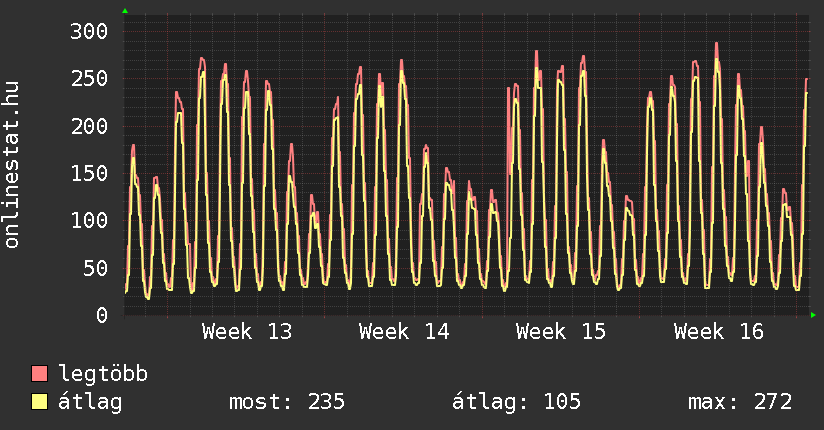Click the most: 235 statistic
Viewport: 824px width, 430px height.
(x=287, y=402)
